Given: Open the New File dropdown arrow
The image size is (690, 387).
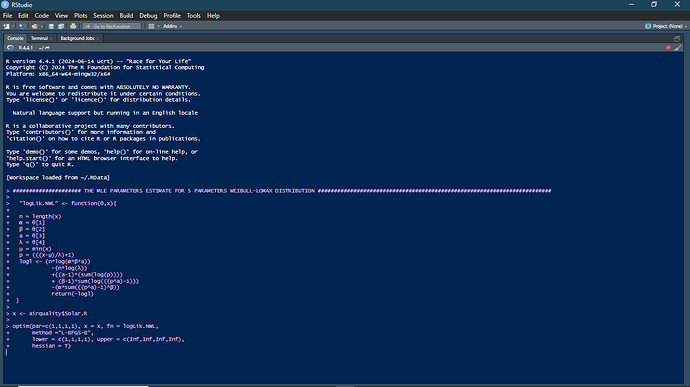Looking at the screenshot, I should coord(13,26).
